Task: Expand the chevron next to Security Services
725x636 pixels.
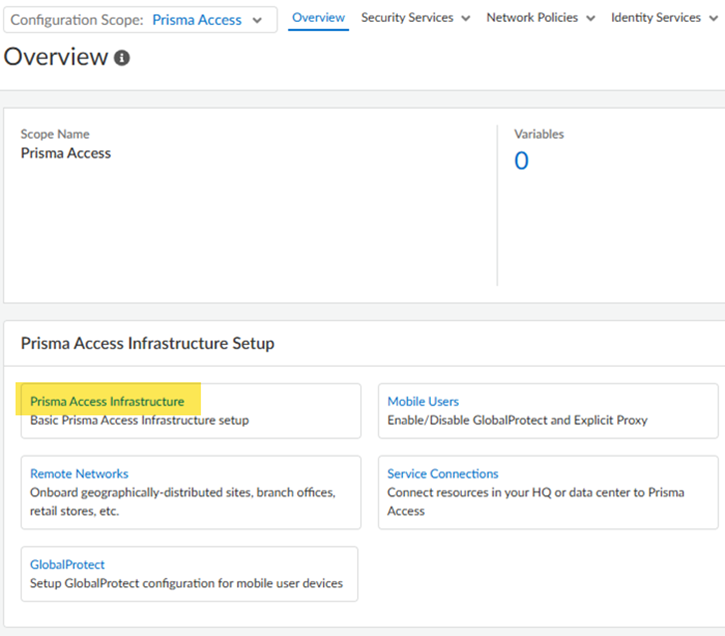Action: (466, 19)
